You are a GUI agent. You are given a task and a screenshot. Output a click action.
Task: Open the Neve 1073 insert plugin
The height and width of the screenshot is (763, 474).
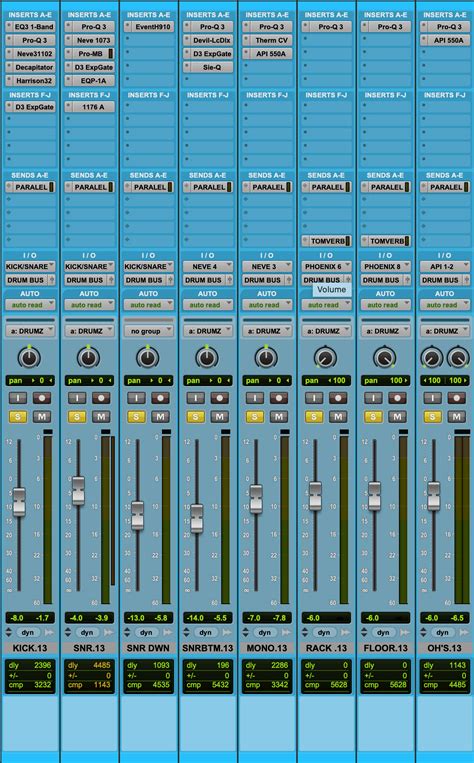(90, 40)
